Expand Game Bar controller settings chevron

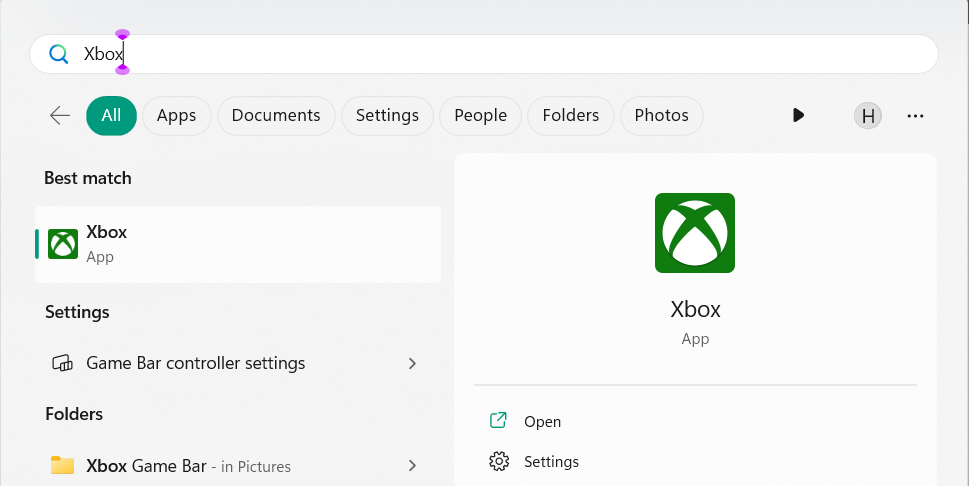tap(412, 364)
